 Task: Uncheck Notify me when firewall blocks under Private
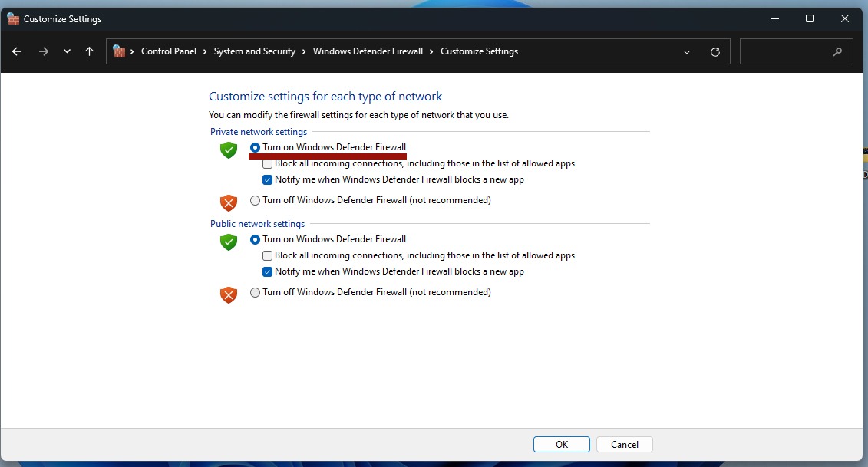tap(267, 179)
